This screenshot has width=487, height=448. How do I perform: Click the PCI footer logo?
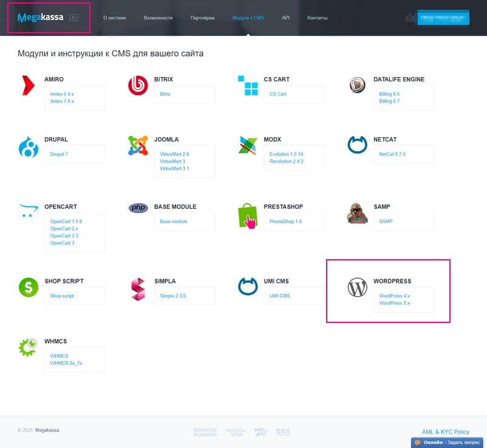[x=261, y=432]
